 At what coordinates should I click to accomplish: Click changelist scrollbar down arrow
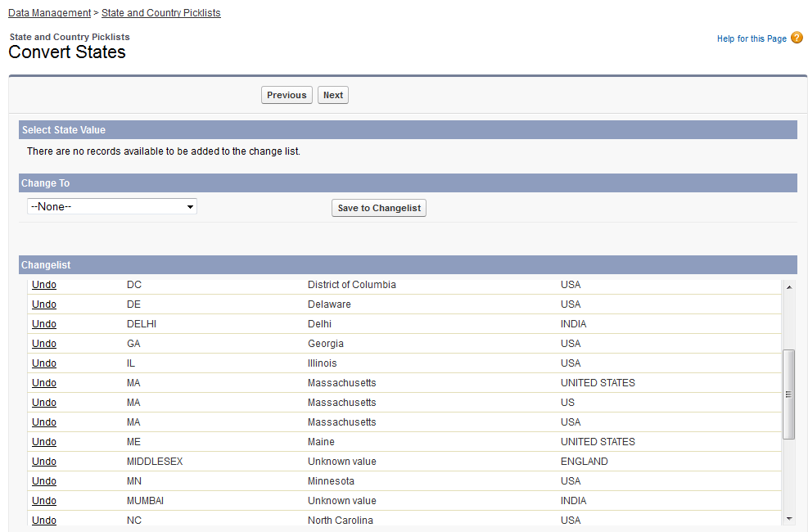(x=789, y=519)
